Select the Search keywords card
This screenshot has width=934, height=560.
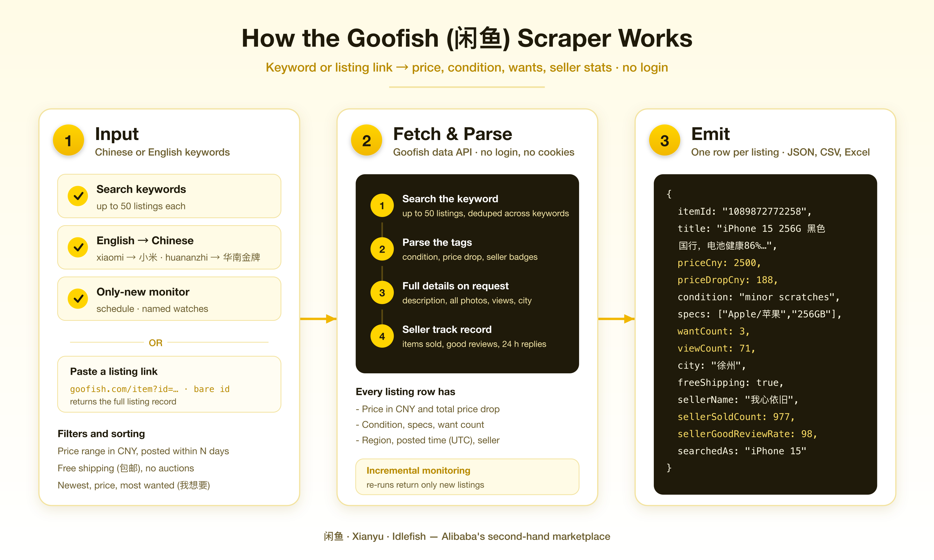(x=169, y=196)
